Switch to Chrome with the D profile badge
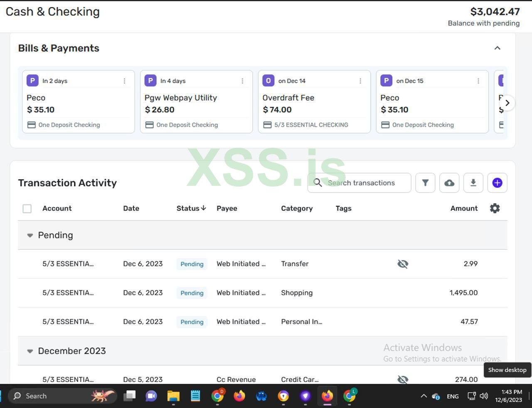Image resolution: width=532 pixels, height=408 pixels. tap(217, 396)
